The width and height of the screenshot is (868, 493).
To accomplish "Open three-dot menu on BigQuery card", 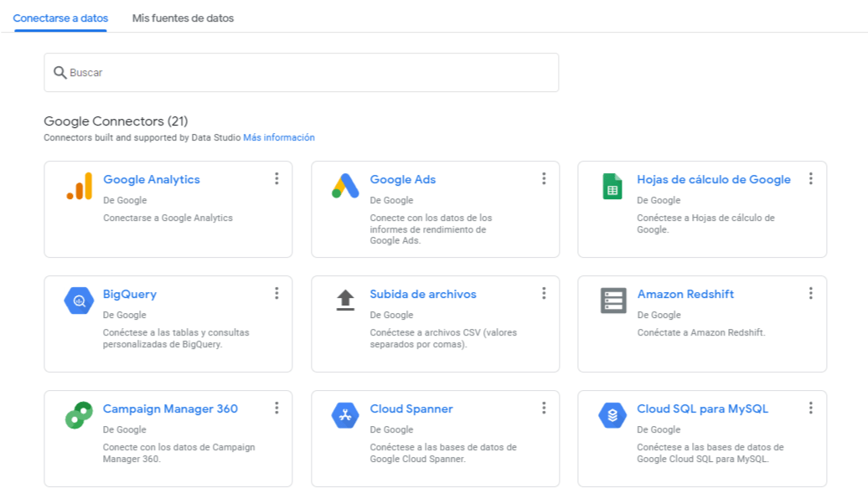I will tap(276, 293).
